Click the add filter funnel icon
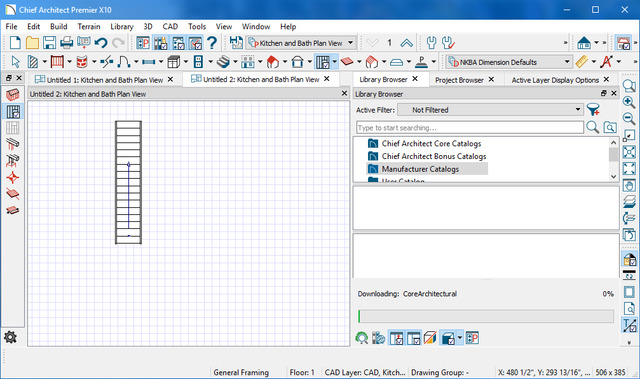Screen dimensions: 640x379 [593, 110]
